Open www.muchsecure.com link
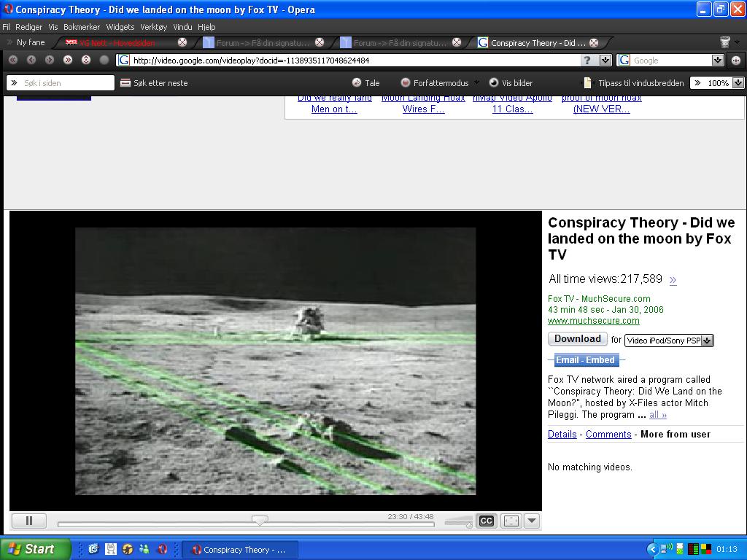Image resolution: width=747 pixels, height=560 pixels. pyautogui.click(x=594, y=321)
